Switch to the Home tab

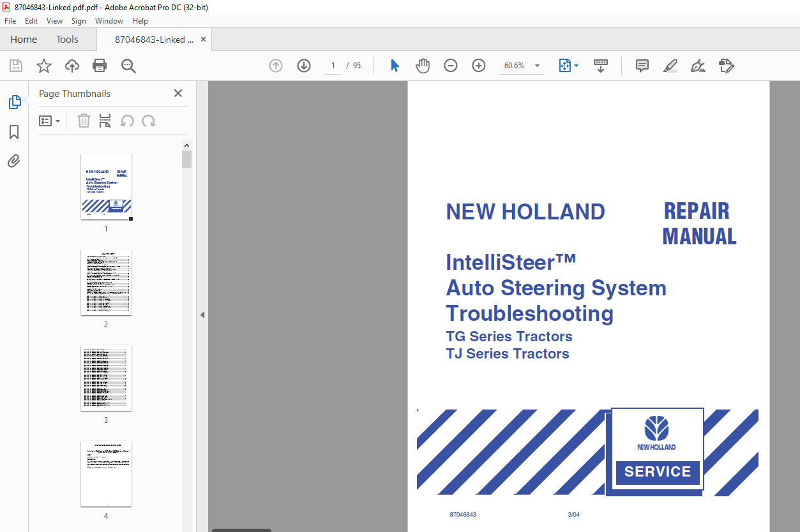click(24, 40)
